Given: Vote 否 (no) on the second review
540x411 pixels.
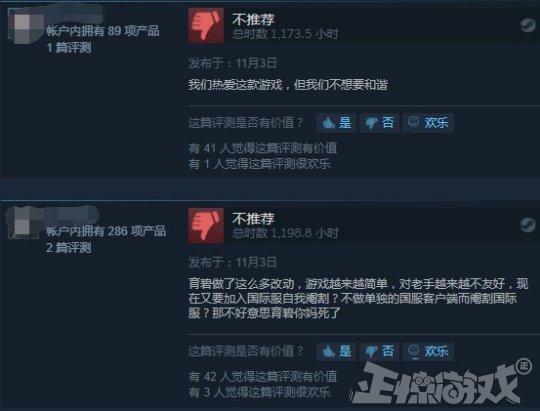Looking at the screenshot, I should click(x=379, y=351).
